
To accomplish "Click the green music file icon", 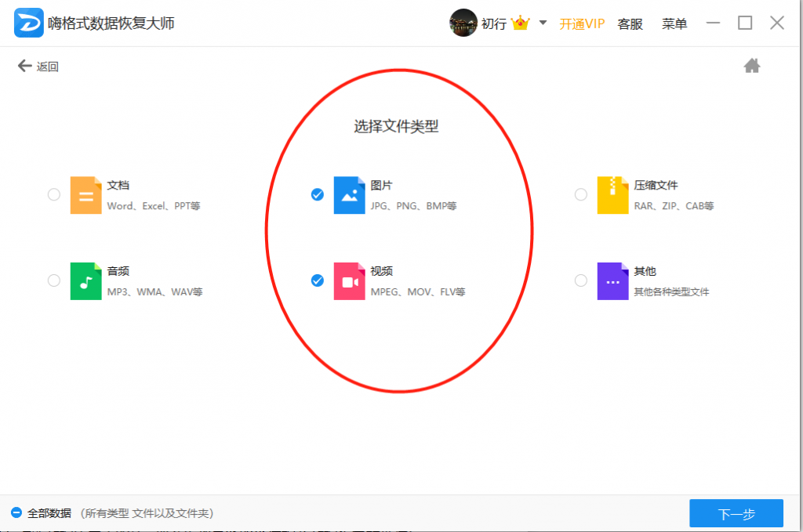I will click(85, 280).
